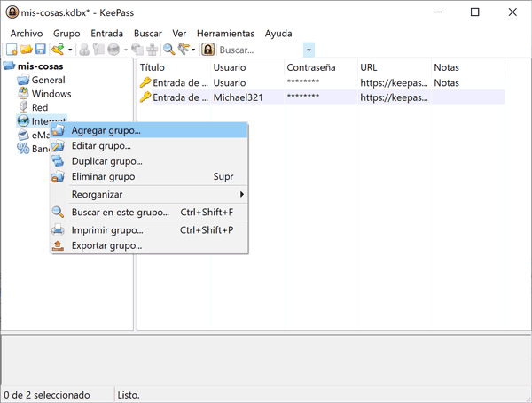
Task: Select the General group
Action: [48, 80]
